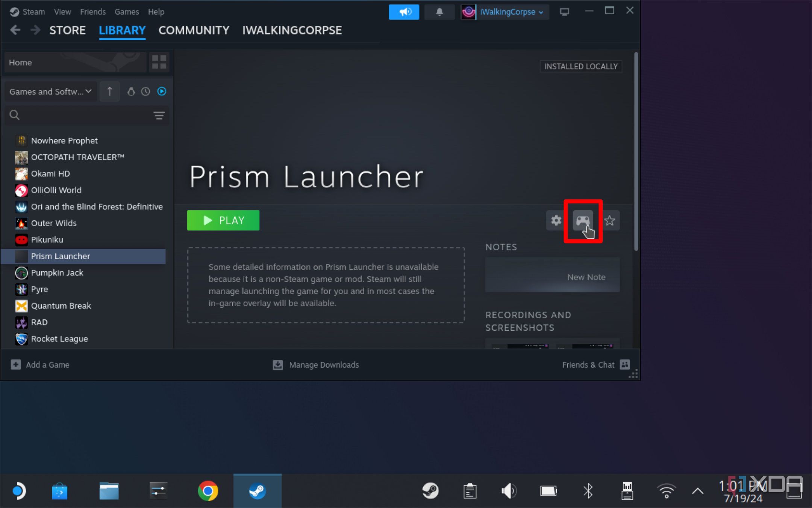The image size is (812, 508).
Task: Add Prism Launcher to favorites star
Action: [610, 221]
